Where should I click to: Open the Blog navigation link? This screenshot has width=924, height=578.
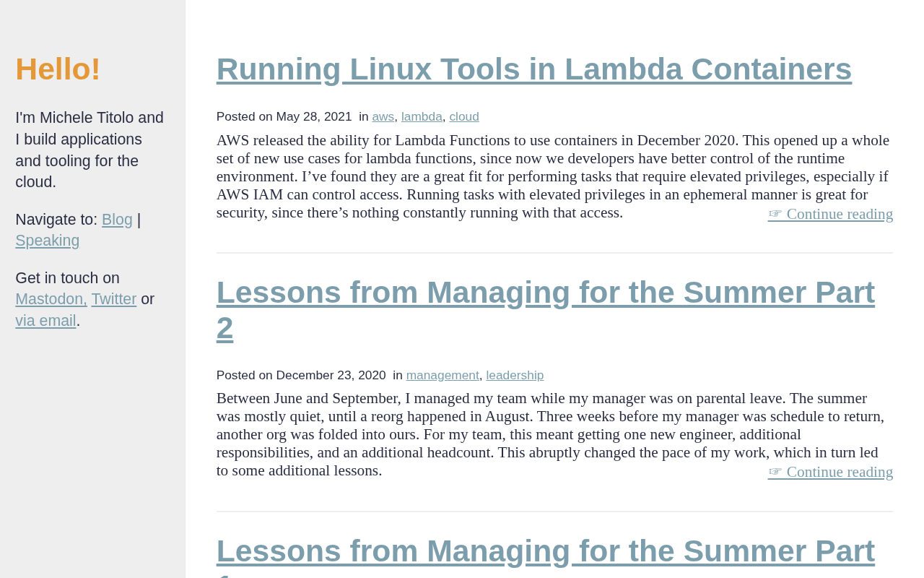click(x=117, y=220)
